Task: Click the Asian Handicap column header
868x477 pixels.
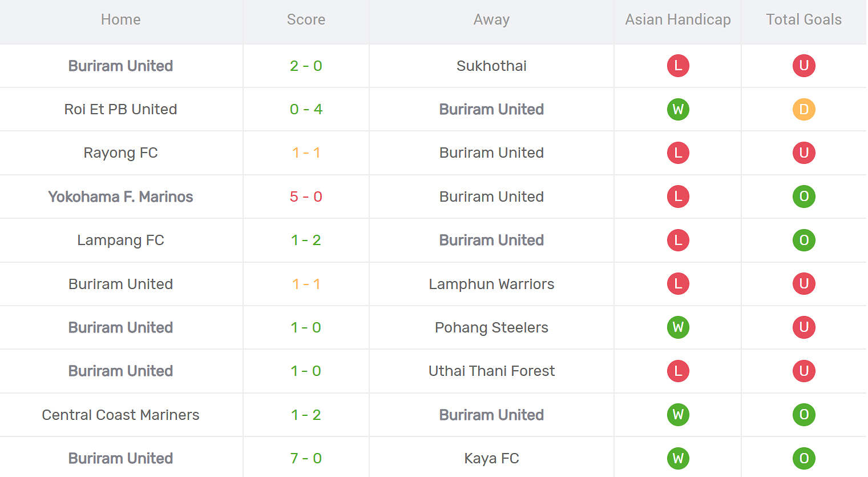Action: click(678, 19)
